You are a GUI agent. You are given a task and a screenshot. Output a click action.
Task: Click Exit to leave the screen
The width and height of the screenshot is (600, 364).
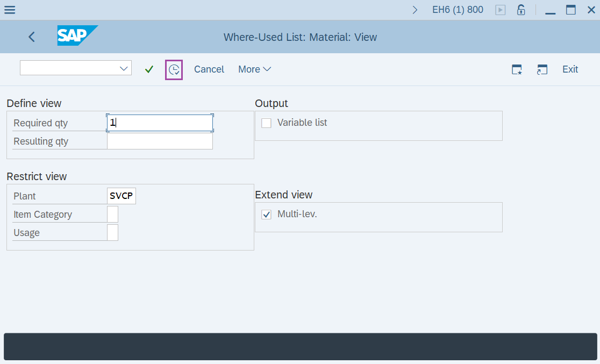[570, 69]
